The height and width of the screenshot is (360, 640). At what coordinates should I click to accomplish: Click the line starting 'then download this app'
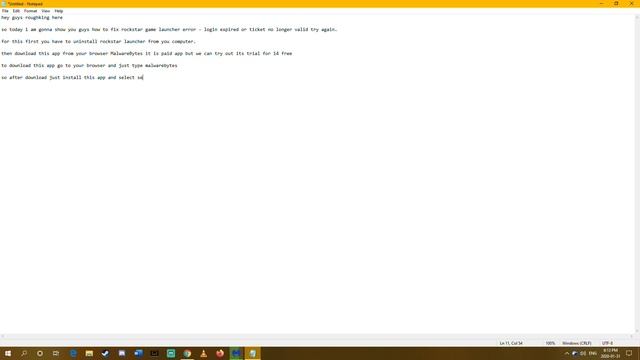[147, 53]
